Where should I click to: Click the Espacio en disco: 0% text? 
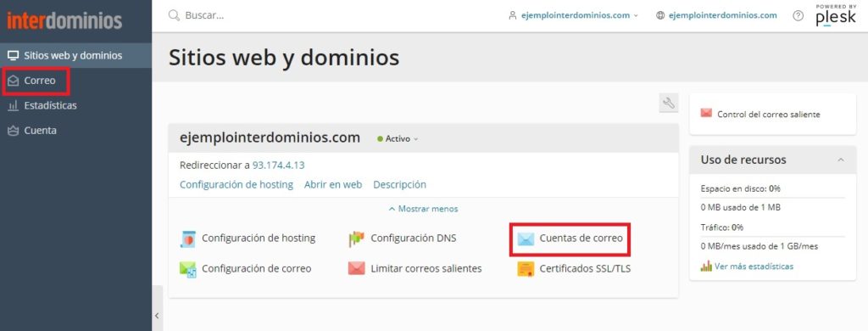tap(740, 188)
